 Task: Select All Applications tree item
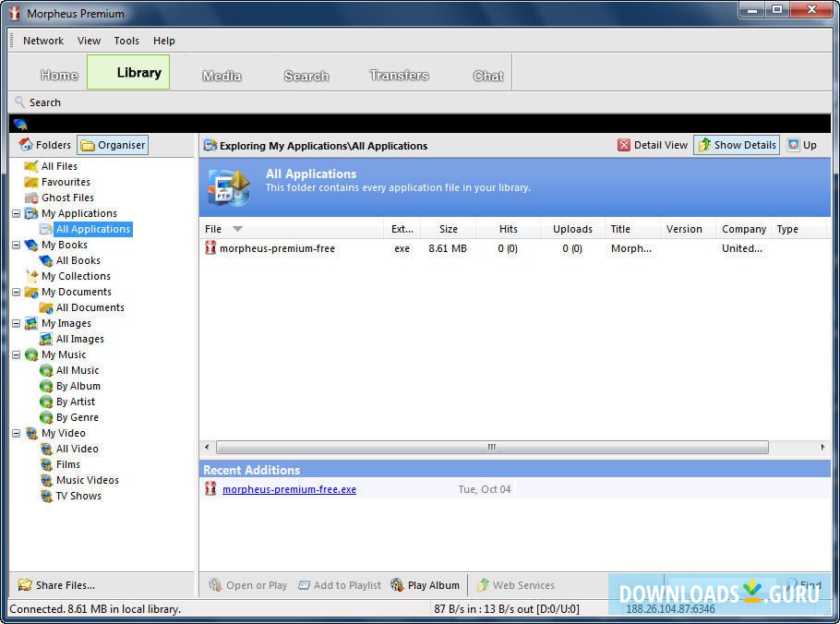[93, 229]
